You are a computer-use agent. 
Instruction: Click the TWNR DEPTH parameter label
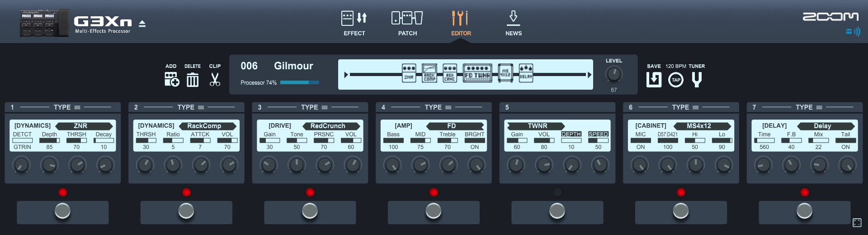(571, 134)
